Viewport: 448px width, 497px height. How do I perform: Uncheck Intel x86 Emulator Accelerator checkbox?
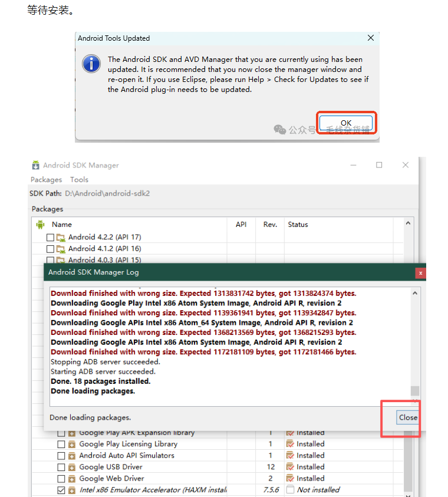(x=61, y=490)
